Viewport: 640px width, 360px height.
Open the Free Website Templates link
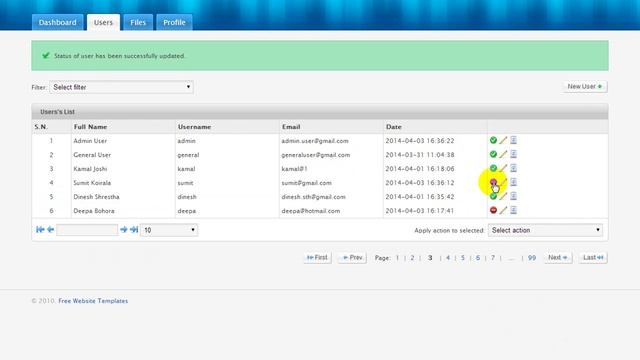point(93,301)
